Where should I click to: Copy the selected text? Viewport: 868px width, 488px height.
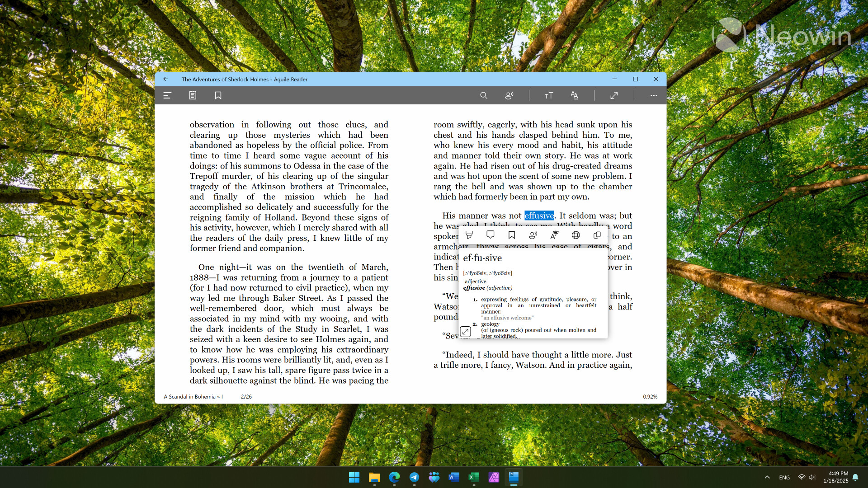click(597, 235)
